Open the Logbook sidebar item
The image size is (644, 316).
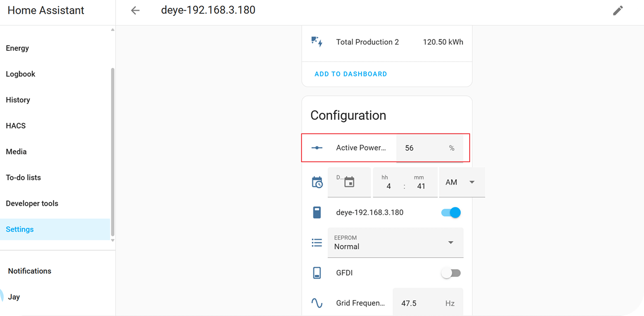(x=21, y=74)
